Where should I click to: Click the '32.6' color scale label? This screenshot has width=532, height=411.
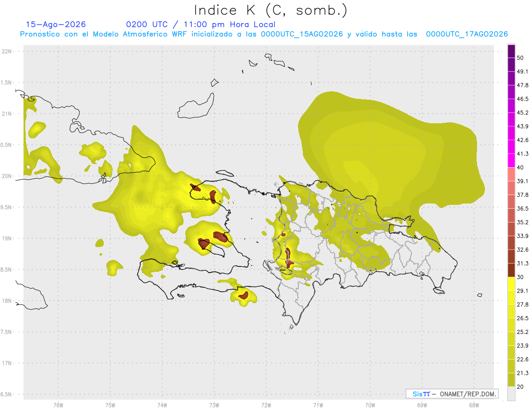(523, 250)
